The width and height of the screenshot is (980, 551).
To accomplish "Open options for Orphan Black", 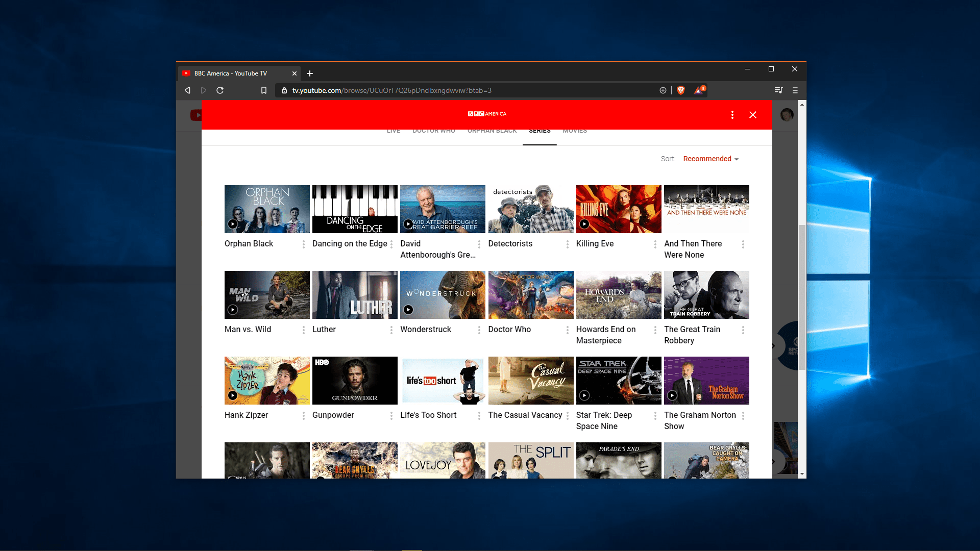I will (x=304, y=244).
